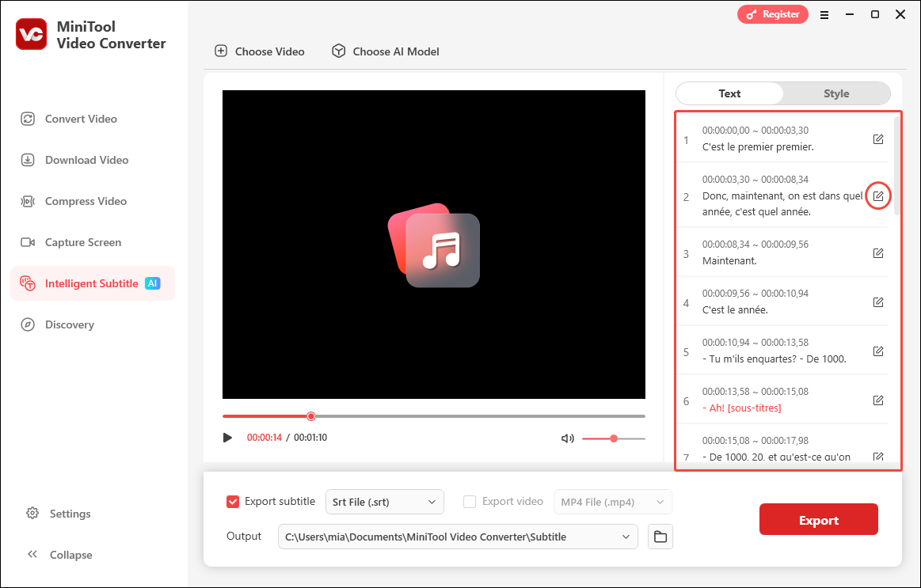Mute the video player volume

(568, 438)
